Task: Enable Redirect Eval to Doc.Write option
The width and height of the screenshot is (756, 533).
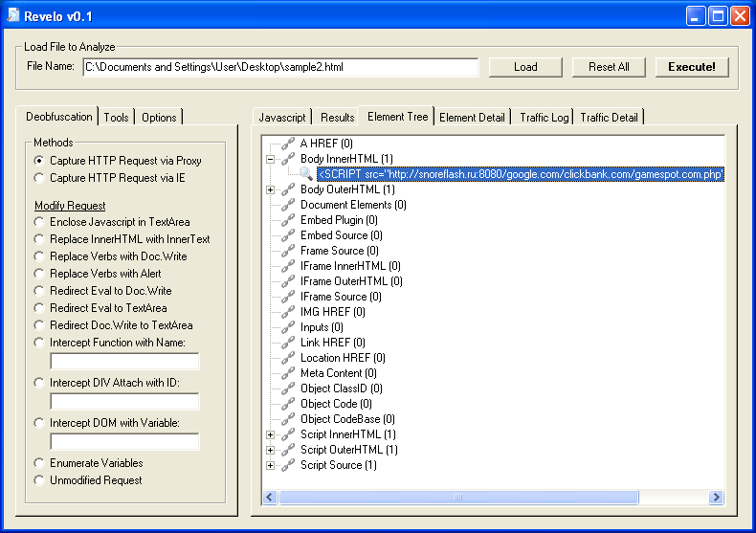Action: tap(39, 291)
